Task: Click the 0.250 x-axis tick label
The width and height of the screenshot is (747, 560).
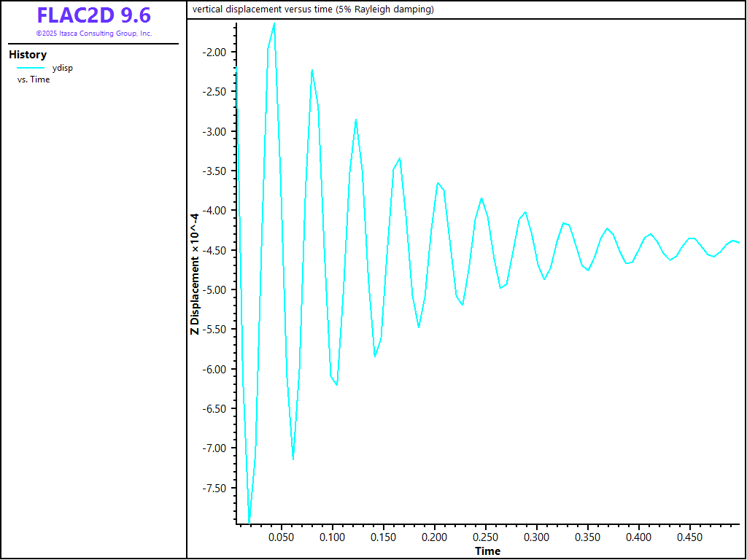Action: point(485,537)
